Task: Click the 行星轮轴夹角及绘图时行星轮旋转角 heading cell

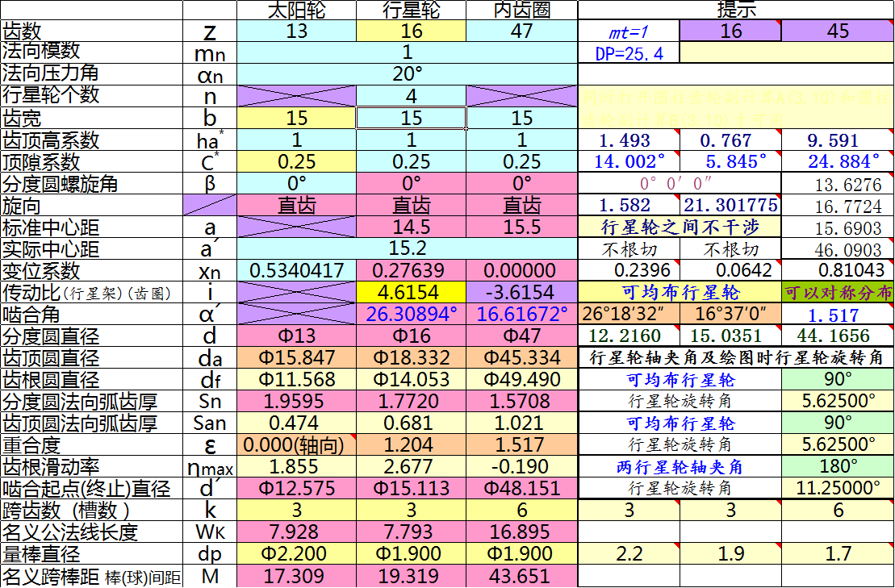Action: pyautogui.click(x=736, y=357)
